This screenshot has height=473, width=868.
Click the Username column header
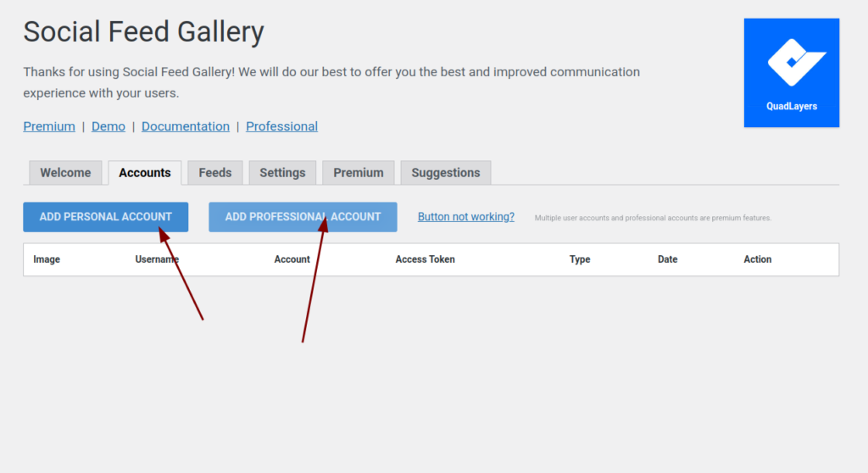click(157, 259)
